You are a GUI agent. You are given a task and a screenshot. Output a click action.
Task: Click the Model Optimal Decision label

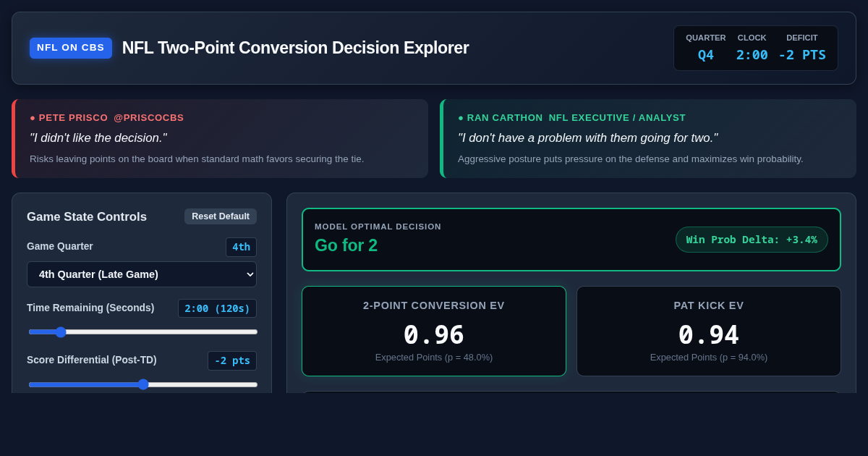(x=378, y=227)
